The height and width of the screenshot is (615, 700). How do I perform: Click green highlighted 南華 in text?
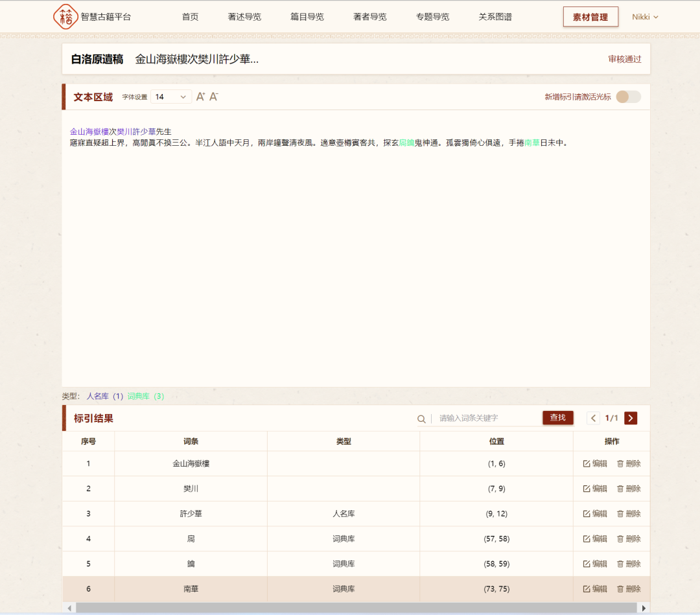531,143
